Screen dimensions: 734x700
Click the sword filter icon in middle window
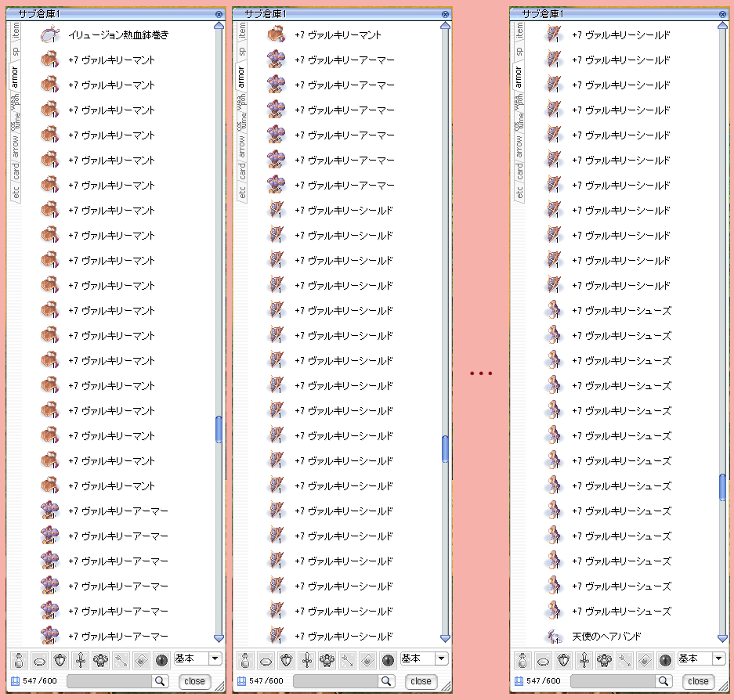[x=306, y=660]
